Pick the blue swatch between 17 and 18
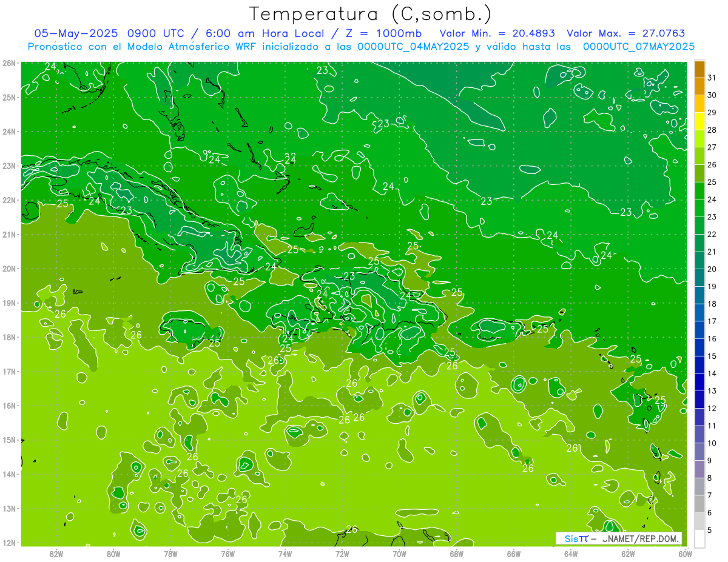Image resolution: width=728 pixels, height=562 pixels. click(x=699, y=313)
